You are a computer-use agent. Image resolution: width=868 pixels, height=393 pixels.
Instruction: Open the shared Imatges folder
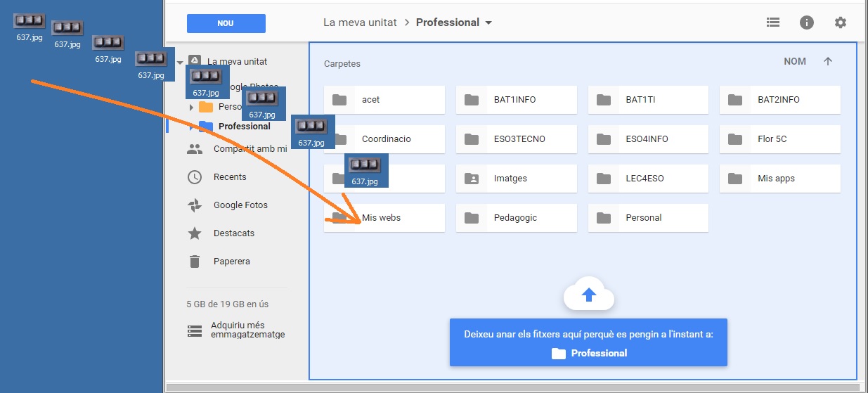pyautogui.click(x=517, y=179)
